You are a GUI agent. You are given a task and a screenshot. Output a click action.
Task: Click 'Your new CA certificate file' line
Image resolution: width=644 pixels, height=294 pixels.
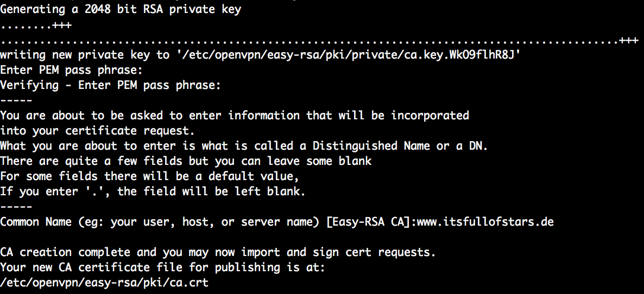pyautogui.click(x=163, y=267)
